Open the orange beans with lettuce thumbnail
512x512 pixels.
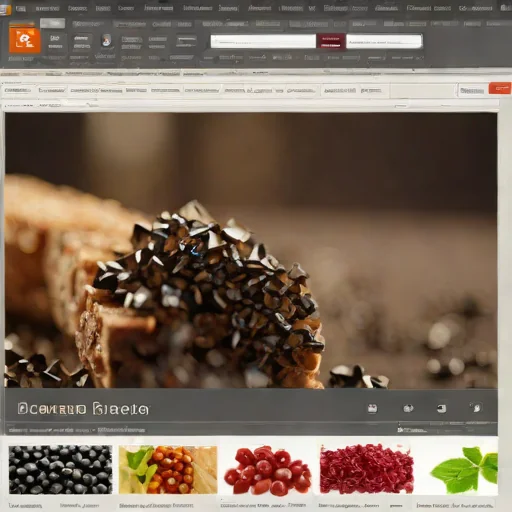[168, 470]
